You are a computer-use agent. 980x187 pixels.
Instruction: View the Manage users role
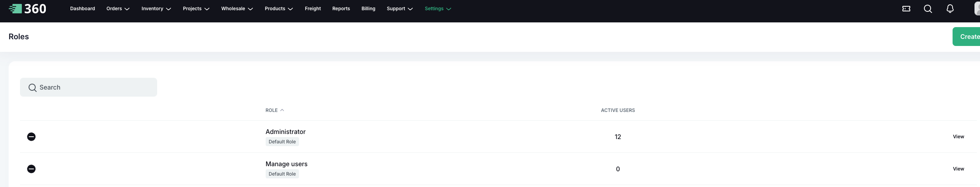958,169
